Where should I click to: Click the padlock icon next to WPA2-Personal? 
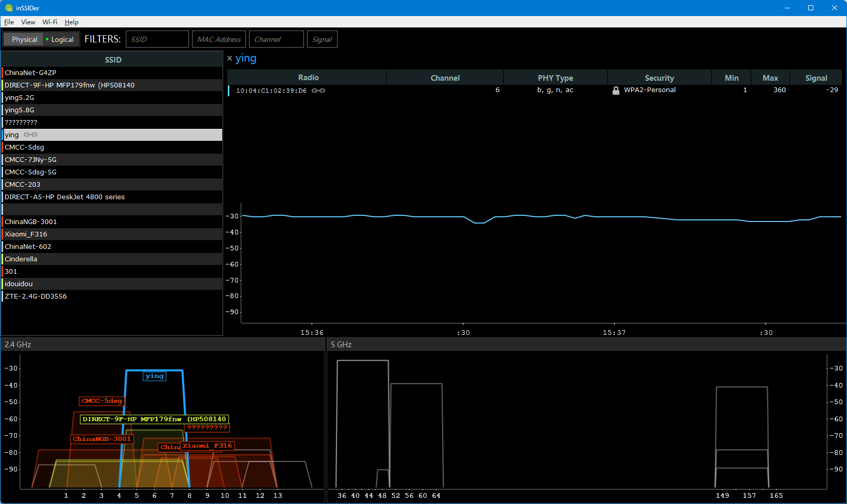(x=616, y=91)
